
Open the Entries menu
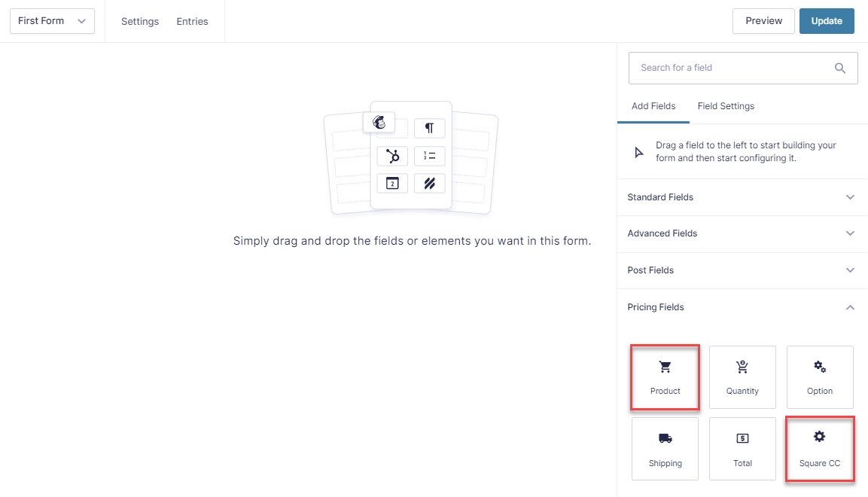click(x=192, y=22)
